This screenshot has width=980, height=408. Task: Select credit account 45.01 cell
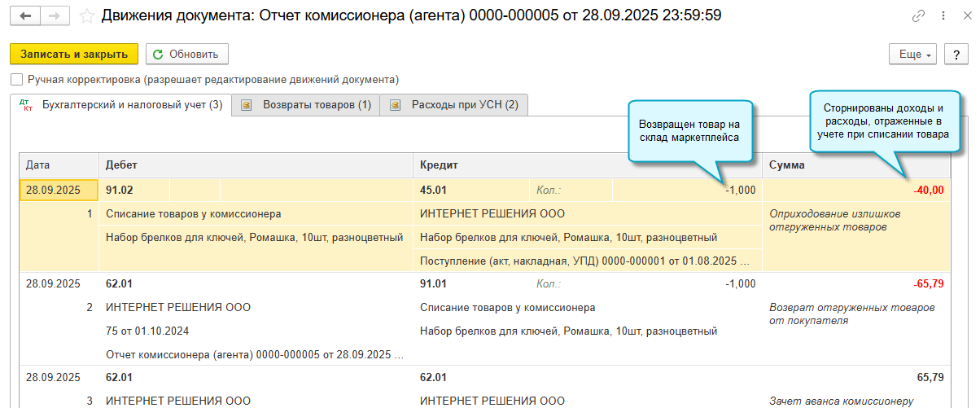point(435,191)
